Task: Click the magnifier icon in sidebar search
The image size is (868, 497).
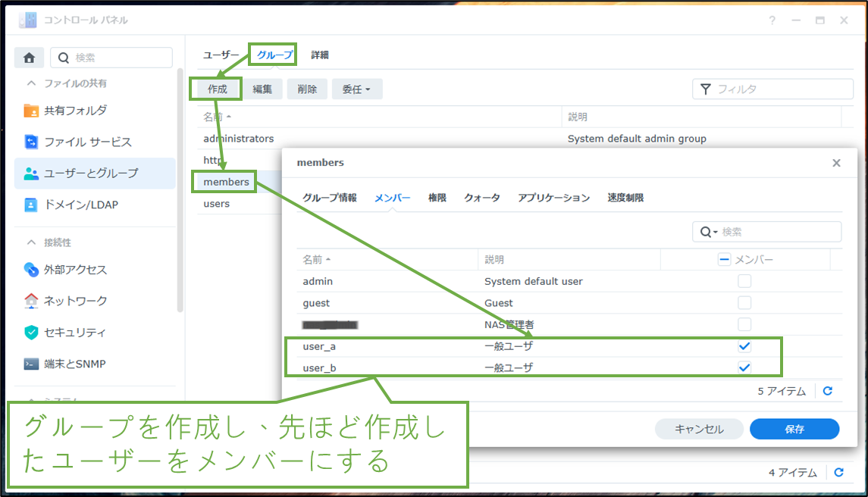Action: coord(64,58)
